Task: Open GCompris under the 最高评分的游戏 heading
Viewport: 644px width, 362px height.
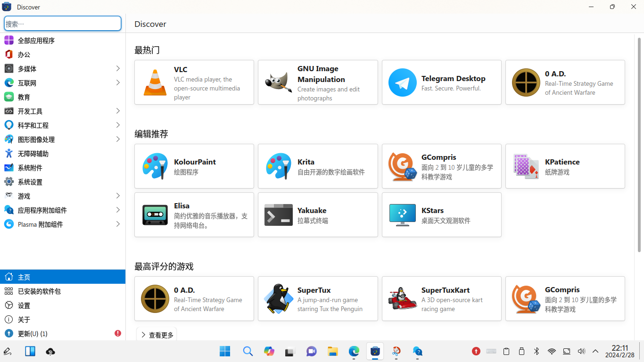Action: point(565,299)
